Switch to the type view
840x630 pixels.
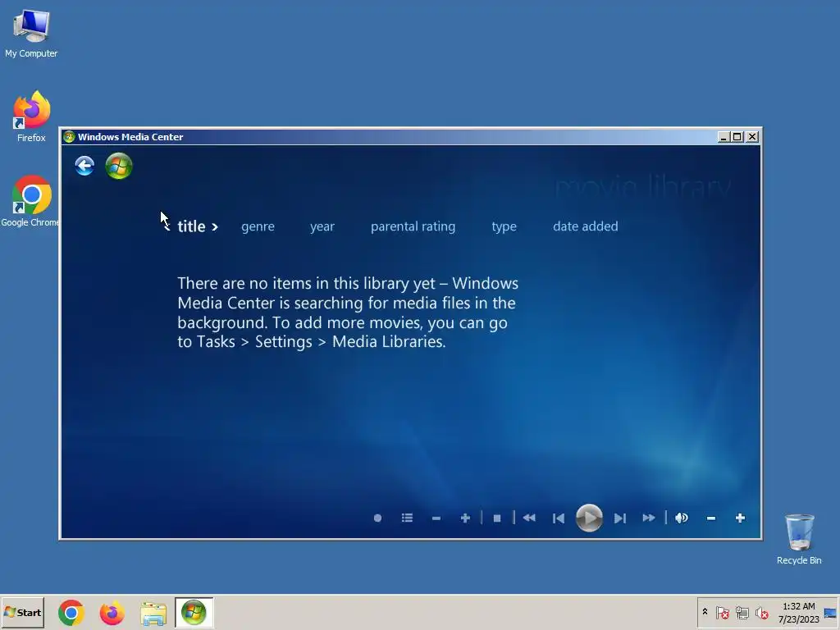pyautogui.click(x=504, y=226)
